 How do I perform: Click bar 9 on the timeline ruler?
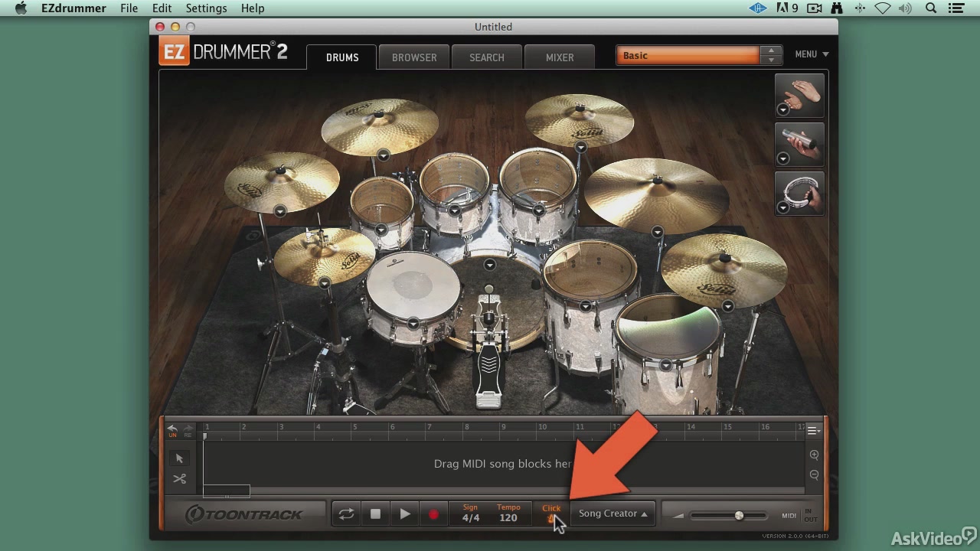point(504,427)
